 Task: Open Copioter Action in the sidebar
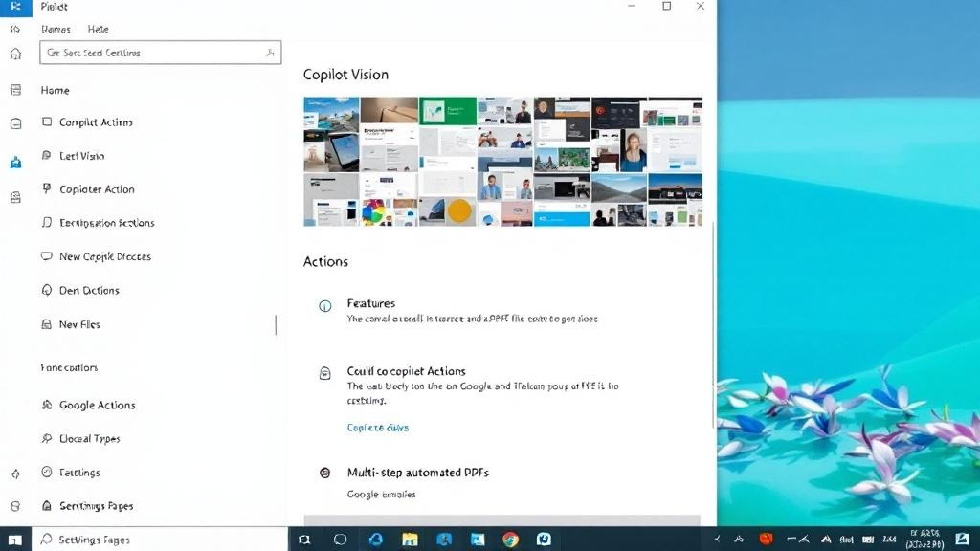tap(97, 189)
